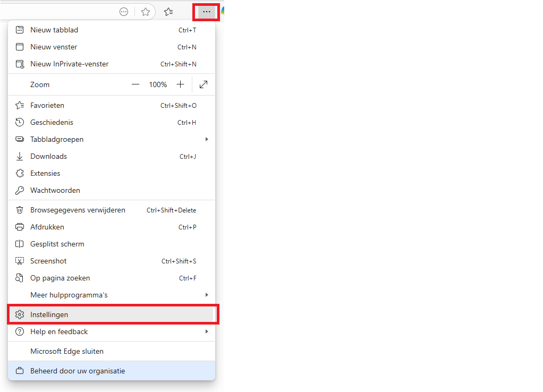543x392 pixels.
Task: Open Wachtwoorden with the key icon
Action: pyautogui.click(x=55, y=190)
